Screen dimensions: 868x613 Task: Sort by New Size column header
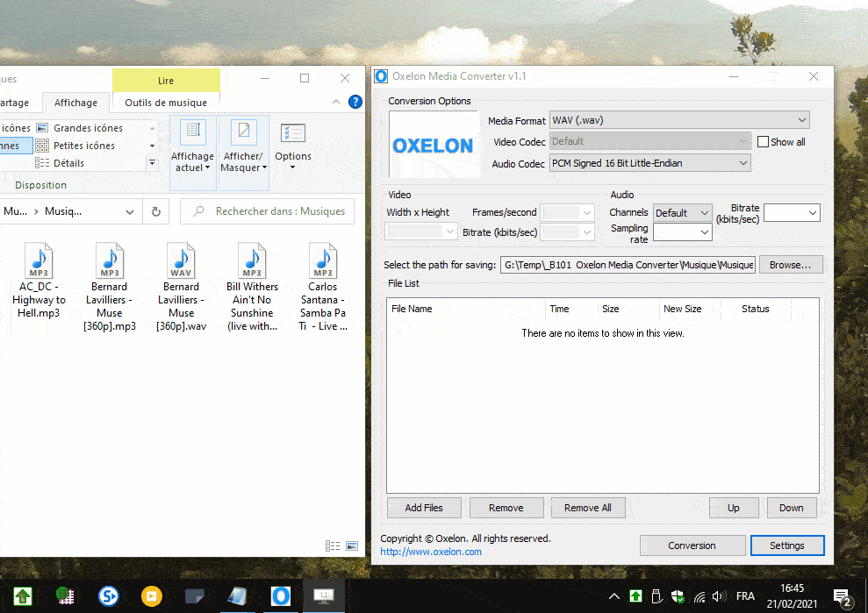(691, 309)
